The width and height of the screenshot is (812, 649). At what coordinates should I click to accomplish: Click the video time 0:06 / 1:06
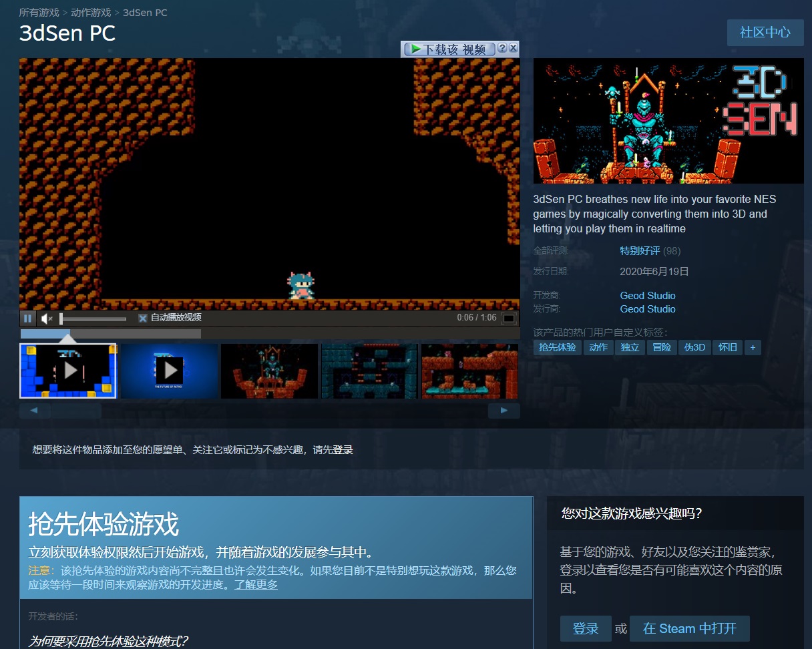477,318
